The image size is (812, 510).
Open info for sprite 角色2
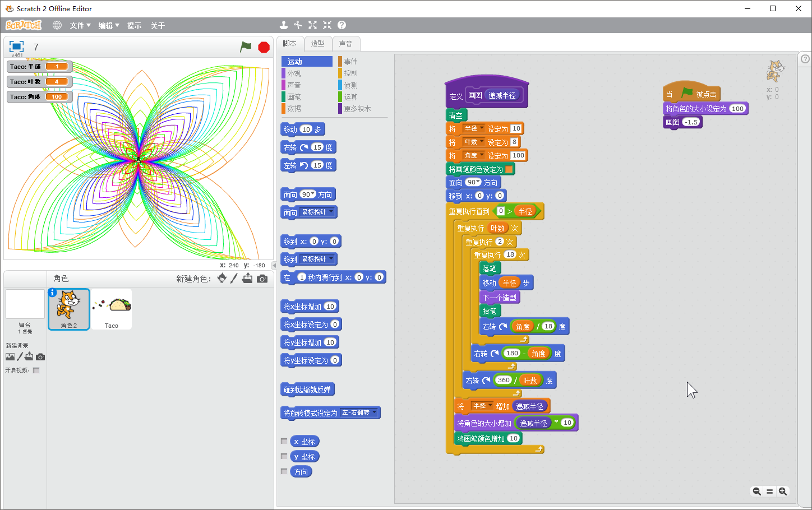tap(53, 293)
